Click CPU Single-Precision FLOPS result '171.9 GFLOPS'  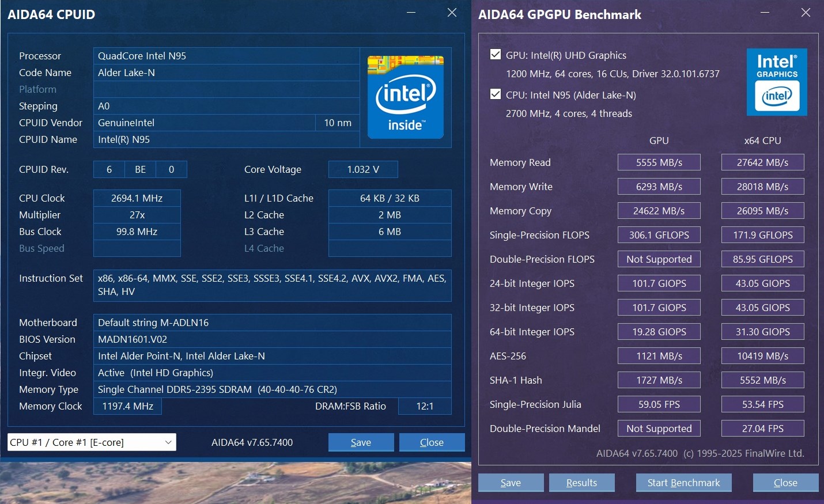763,235
